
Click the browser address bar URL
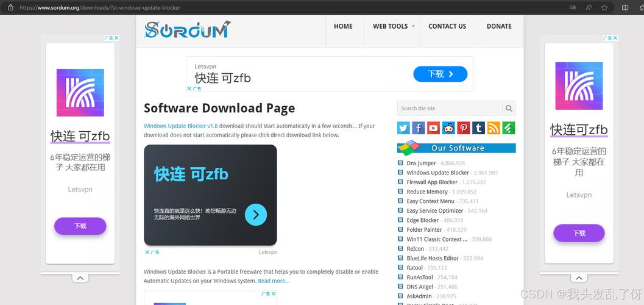100,7
